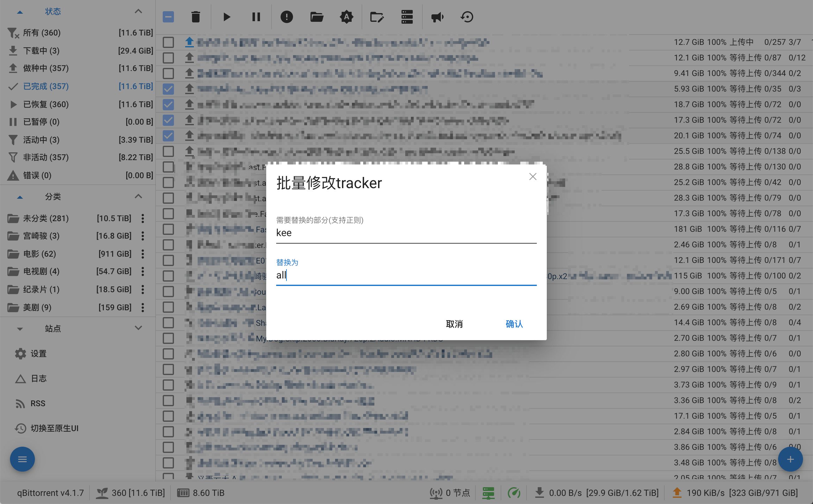813x504 pixels.
Task: Open the RSS page
Action: coord(31,404)
